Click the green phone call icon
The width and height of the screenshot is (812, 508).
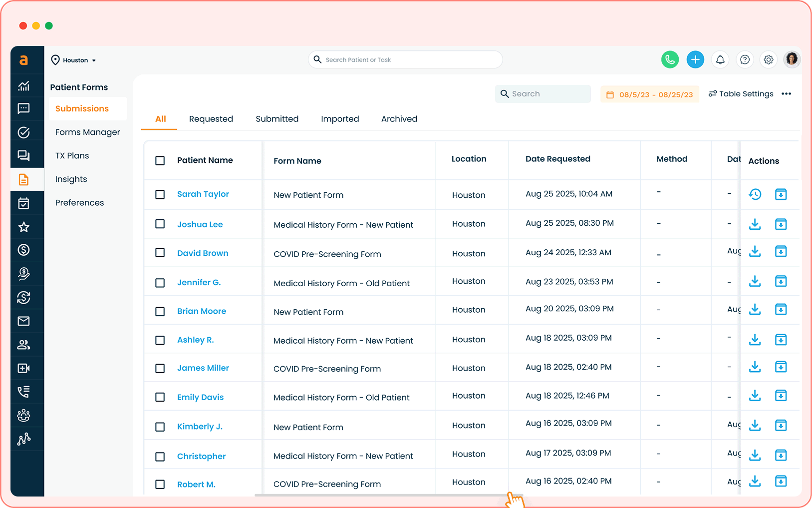tap(670, 60)
